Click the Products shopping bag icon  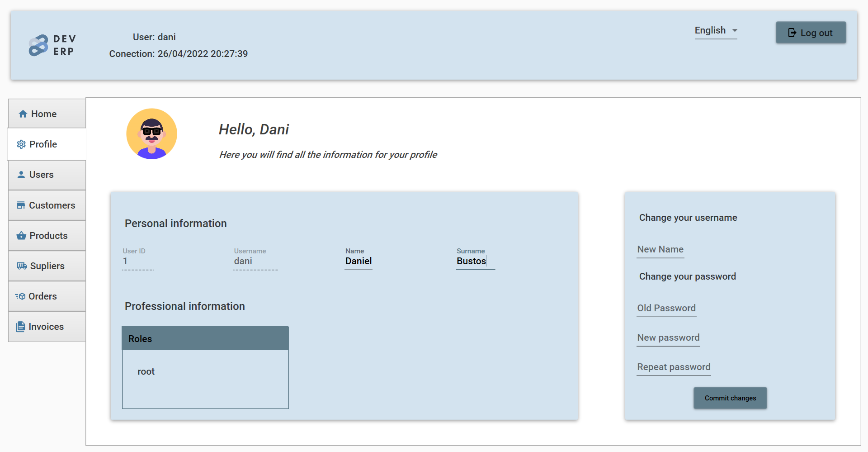click(x=21, y=235)
